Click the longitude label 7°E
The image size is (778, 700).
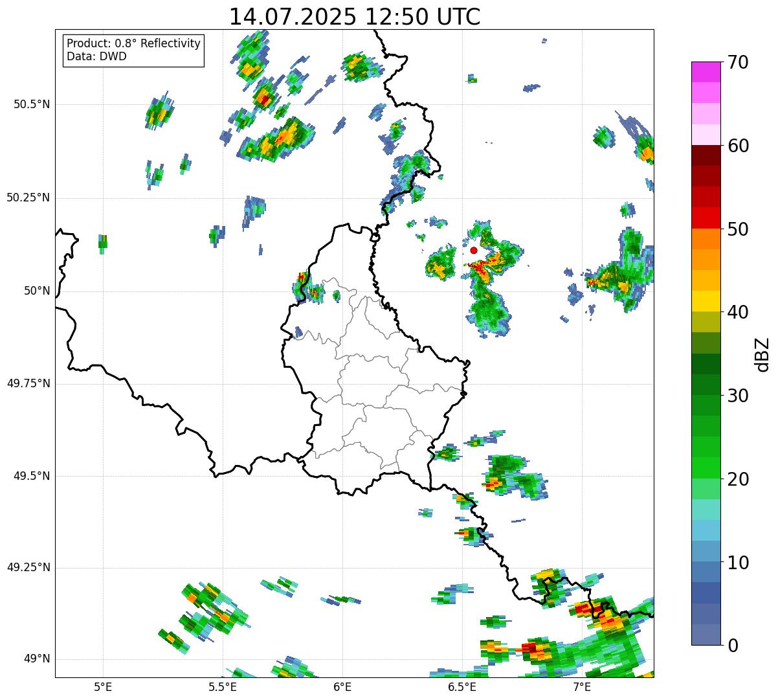(x=582, y=686)
